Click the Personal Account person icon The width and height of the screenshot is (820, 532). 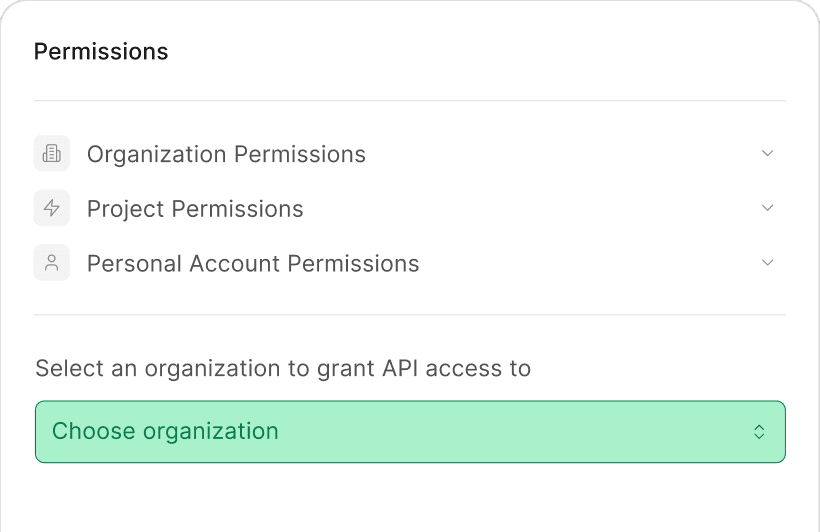tap(52, 263)
